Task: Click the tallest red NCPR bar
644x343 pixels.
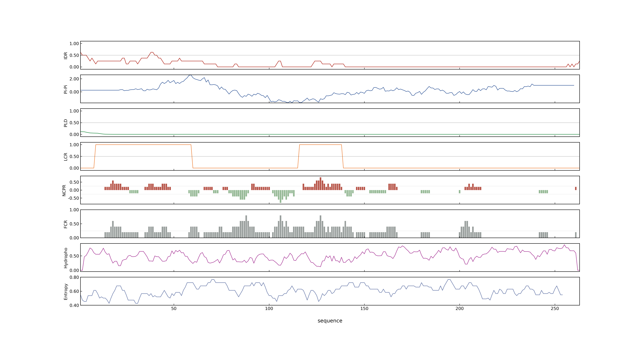Action: pyautogui.click(x=320, y=184)
